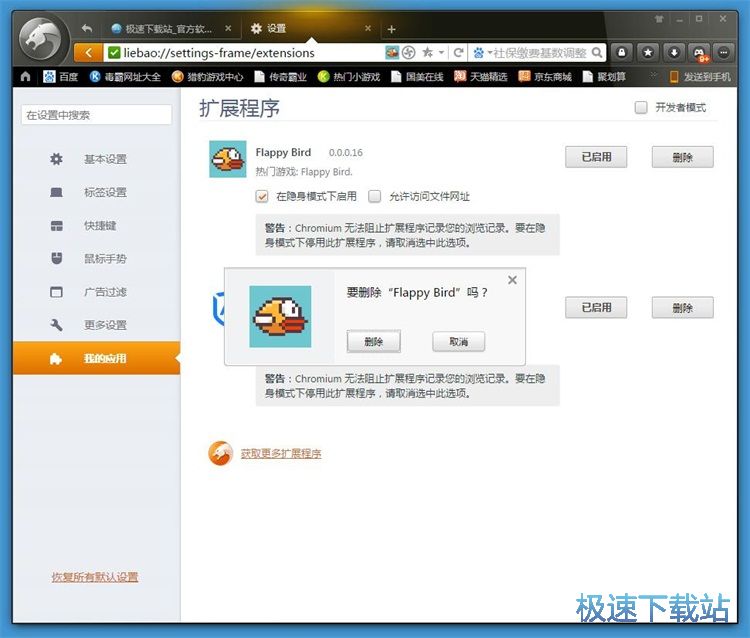Click the Flappy Bird extension name text

283,152
